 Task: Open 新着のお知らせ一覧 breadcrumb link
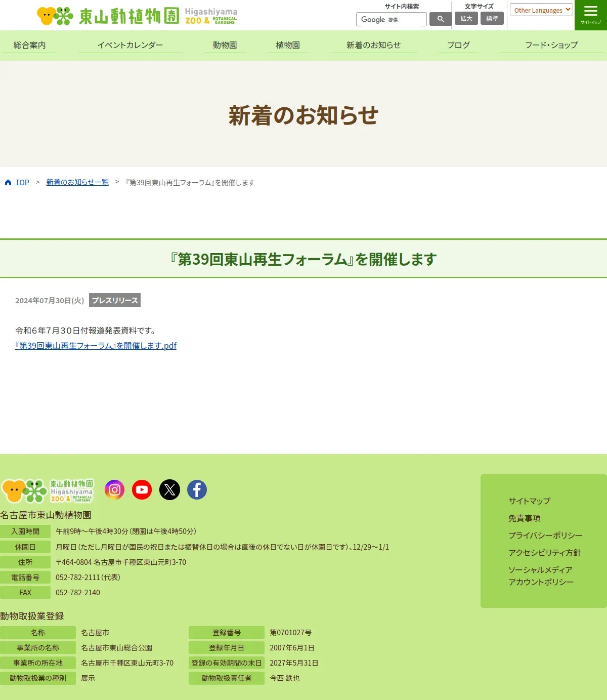click(77, 182)
